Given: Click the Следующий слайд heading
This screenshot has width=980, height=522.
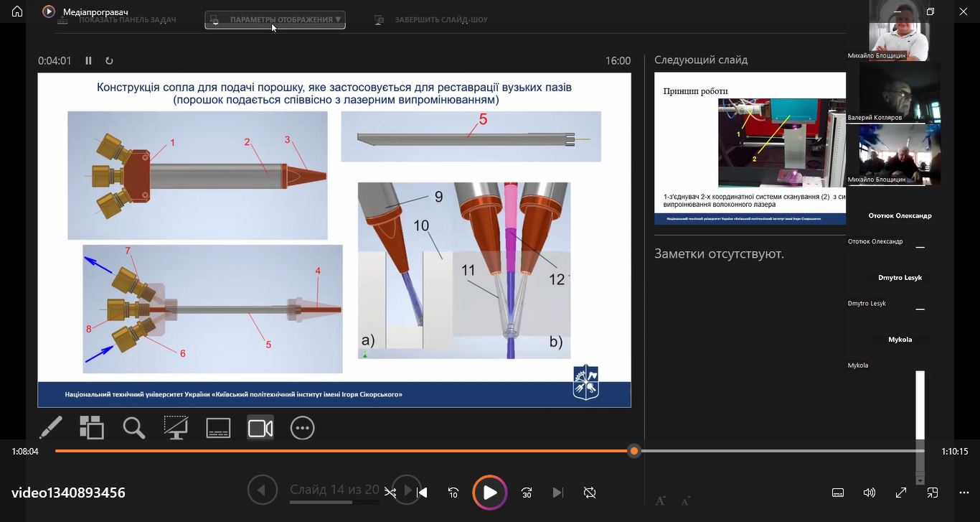Looking at the screenshot, I should point(701,60).
